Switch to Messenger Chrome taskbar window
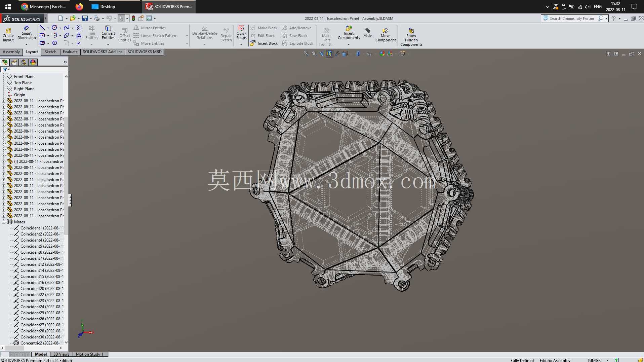The height and width of the screenshot is (362, 644). (x=43, y=6)
